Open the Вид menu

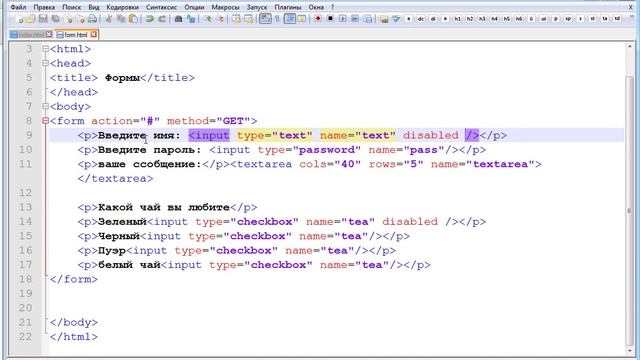[94, 7]
